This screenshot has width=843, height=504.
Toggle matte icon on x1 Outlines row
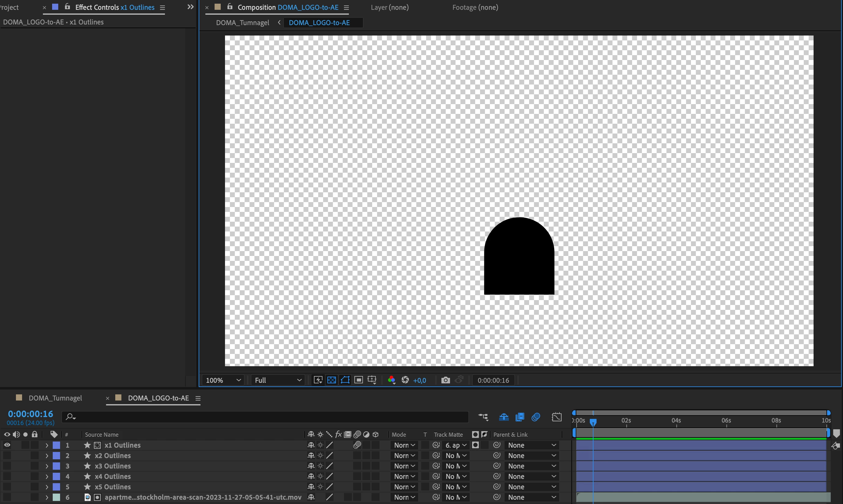475,445
